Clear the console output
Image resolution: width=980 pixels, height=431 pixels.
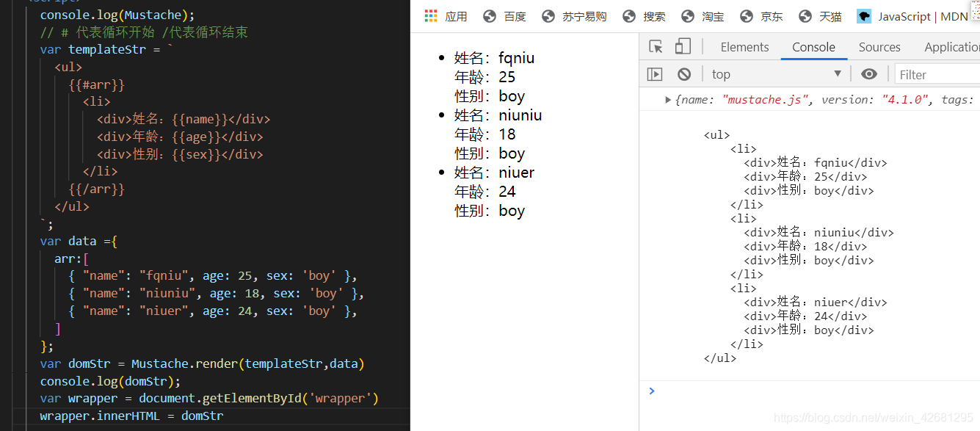point(684,74)
